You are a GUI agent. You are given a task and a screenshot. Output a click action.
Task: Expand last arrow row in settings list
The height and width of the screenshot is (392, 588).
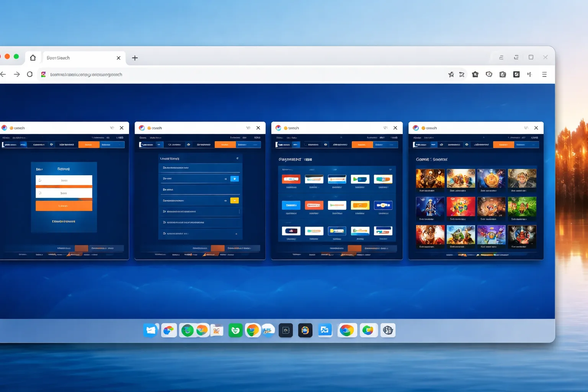tap(200, 234)
